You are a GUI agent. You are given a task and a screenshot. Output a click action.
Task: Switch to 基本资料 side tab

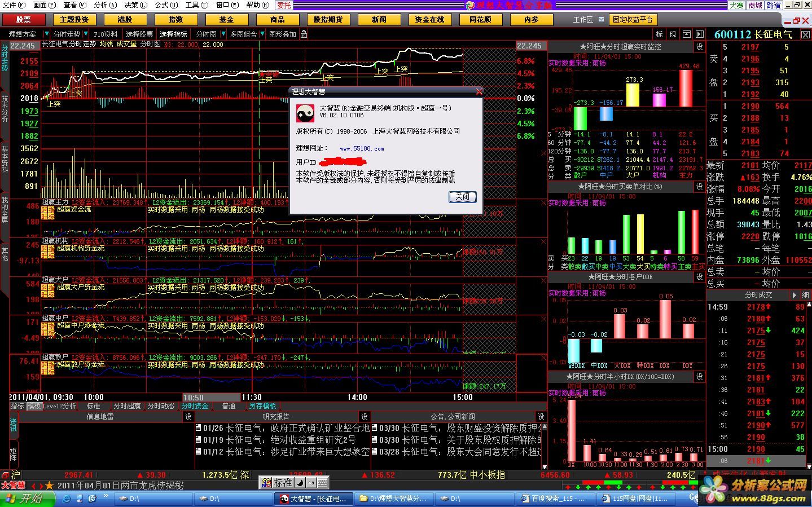pos(5,160)
